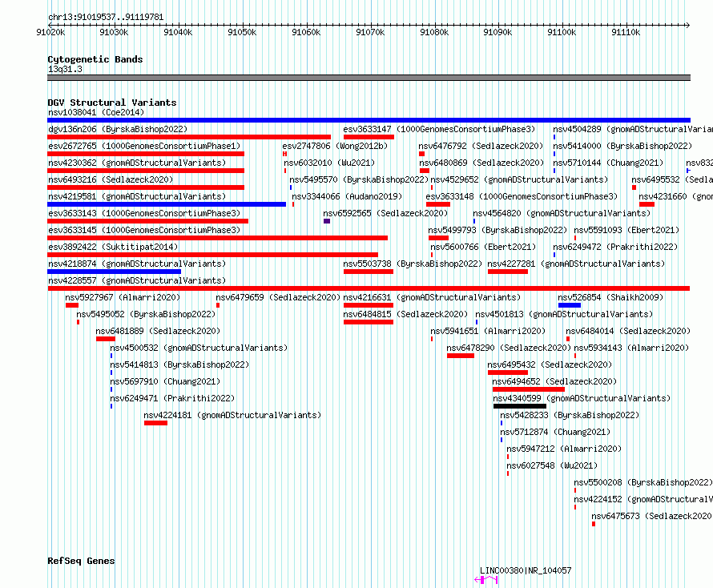This screenshot has height=588, width=713.
Task: Open nsv3344066 (Audano2019) variant
Action: click(x=347, y=196)
